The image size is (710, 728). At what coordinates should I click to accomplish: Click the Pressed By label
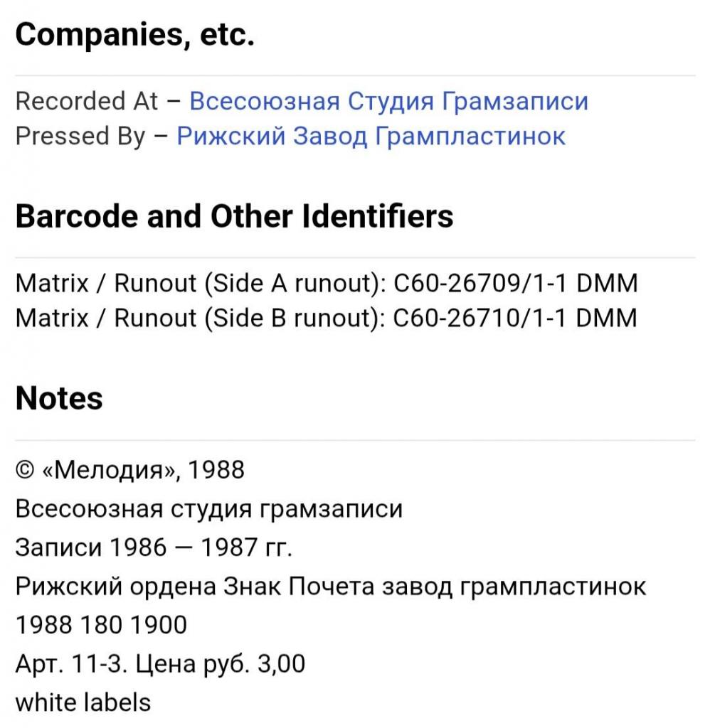pos(80,136)
